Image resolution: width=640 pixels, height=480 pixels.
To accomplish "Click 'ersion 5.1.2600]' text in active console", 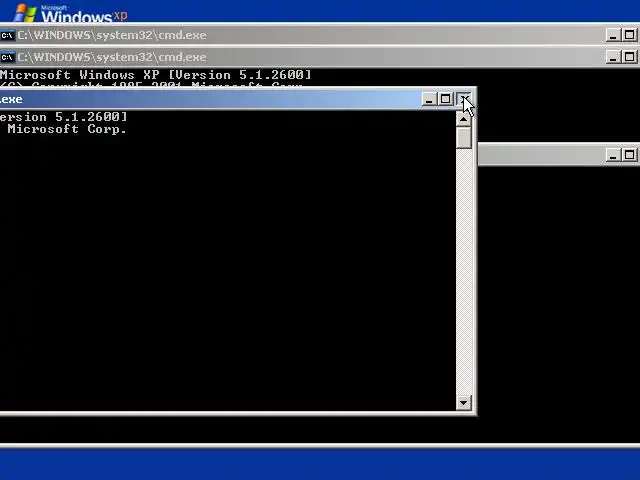I will [63, 117].
